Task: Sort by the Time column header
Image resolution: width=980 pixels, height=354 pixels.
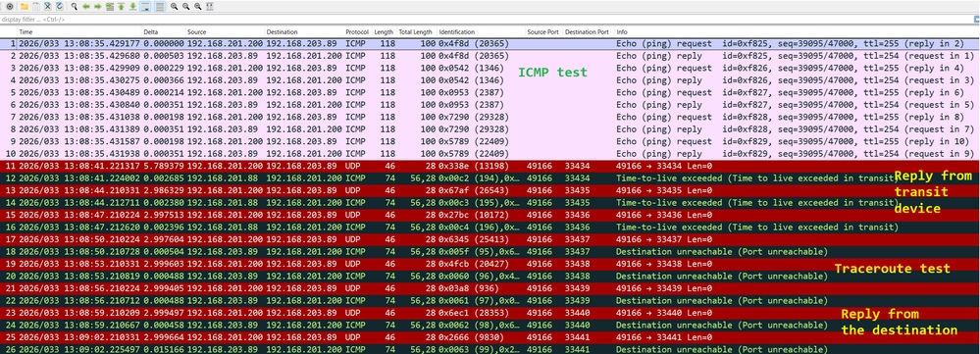Action: click(x=78, y=31)
